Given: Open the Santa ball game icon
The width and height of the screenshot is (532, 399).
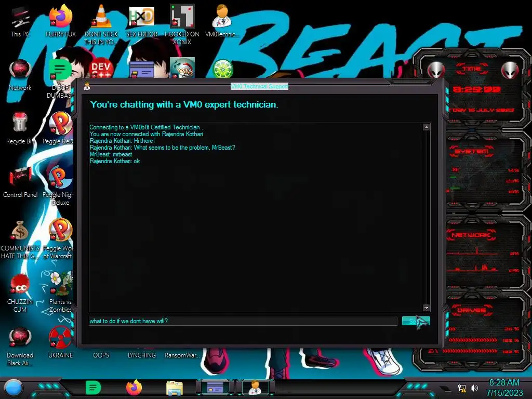Looking at the screenshot, I should pos(182,68).
